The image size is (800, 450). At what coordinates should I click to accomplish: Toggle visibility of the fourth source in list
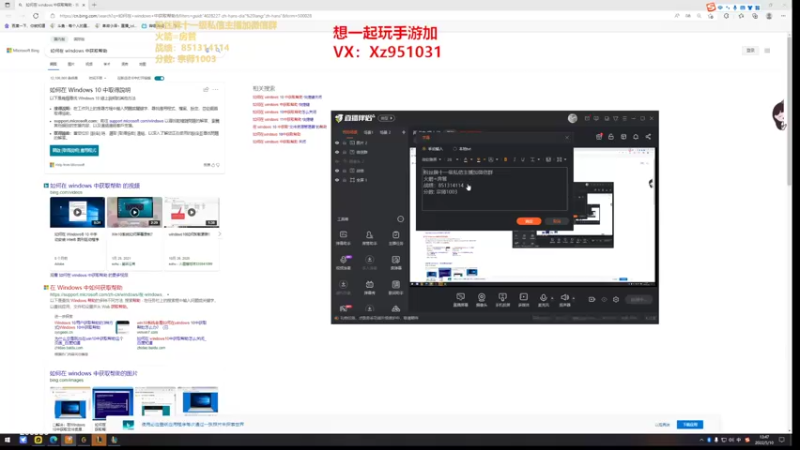(337, 170)
